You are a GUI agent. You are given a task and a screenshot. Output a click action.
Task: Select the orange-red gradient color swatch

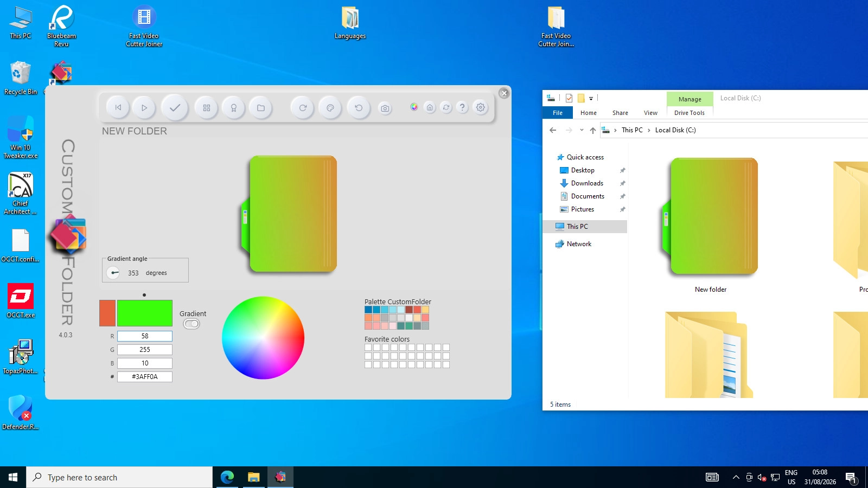107,313
